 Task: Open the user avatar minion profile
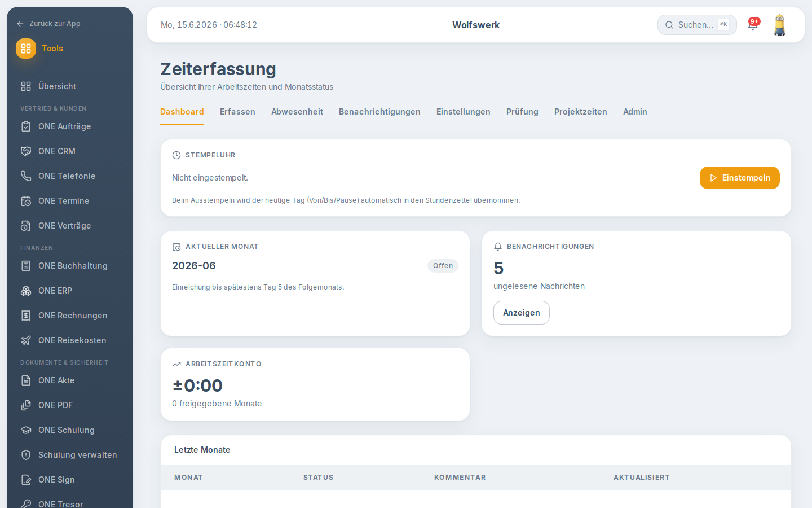[779, 25]
